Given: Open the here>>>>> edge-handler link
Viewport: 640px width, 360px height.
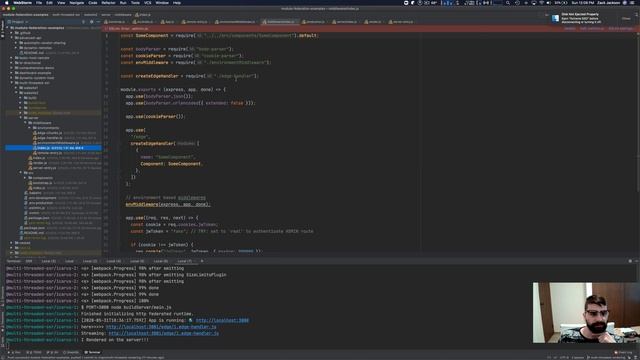Looking at the screenshot, I should (x=161, y=327).
